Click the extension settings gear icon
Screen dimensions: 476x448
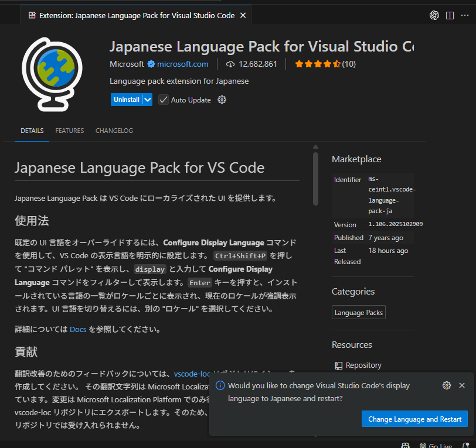tap(222, 100)
